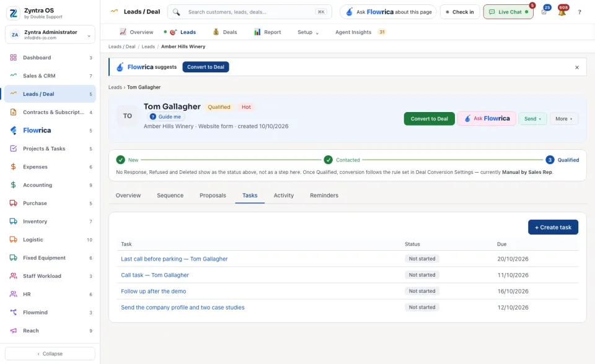
Task: Switch to the Reminders tab
Action: 324,196
